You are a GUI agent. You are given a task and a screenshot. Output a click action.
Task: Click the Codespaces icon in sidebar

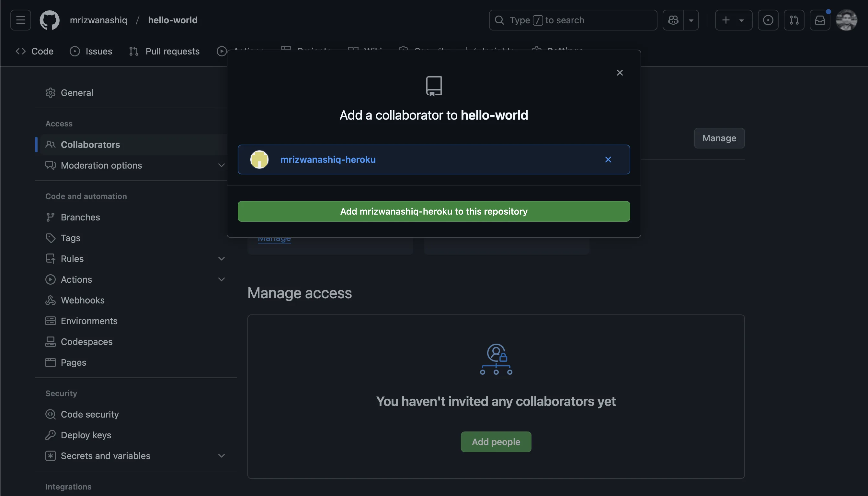pyautogui.click(x=50, y=342)
